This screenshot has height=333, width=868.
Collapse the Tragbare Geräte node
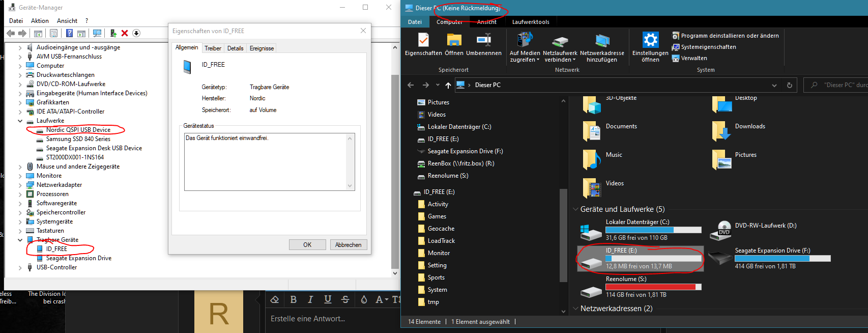click(20, 240)
